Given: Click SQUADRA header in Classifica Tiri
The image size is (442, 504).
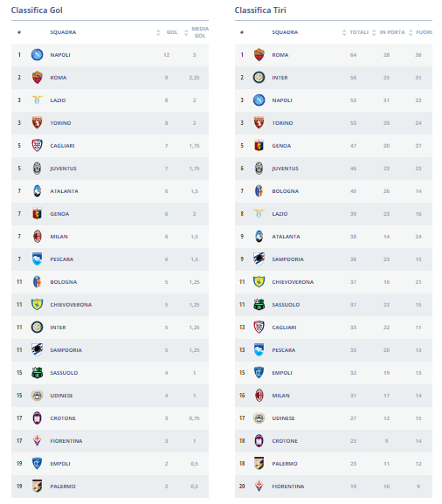Looking at the screenshot, I should pos(285,32).
